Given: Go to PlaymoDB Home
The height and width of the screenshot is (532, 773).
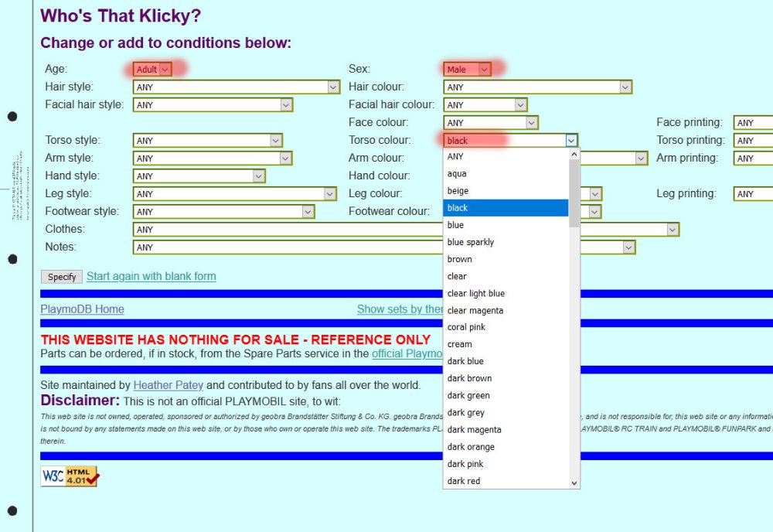Looking at the screenshot, I should (82, 309).
